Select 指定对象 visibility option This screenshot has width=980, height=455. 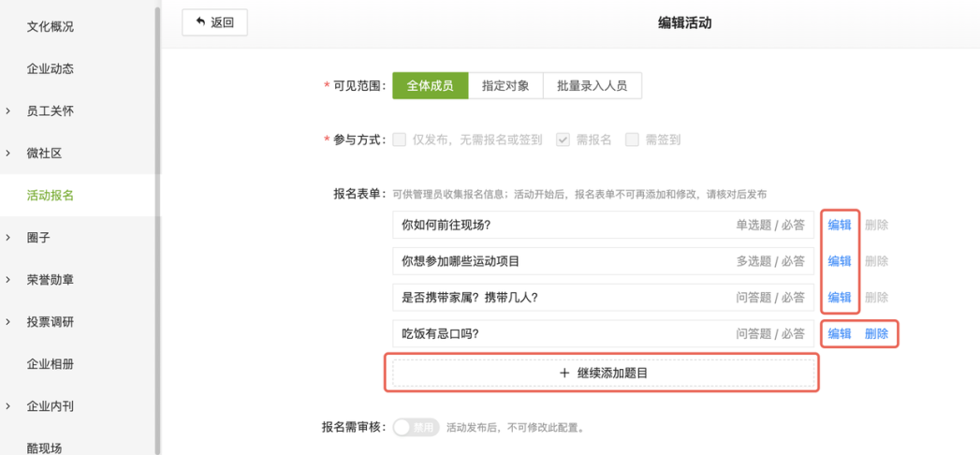click(x=505, y=85)
